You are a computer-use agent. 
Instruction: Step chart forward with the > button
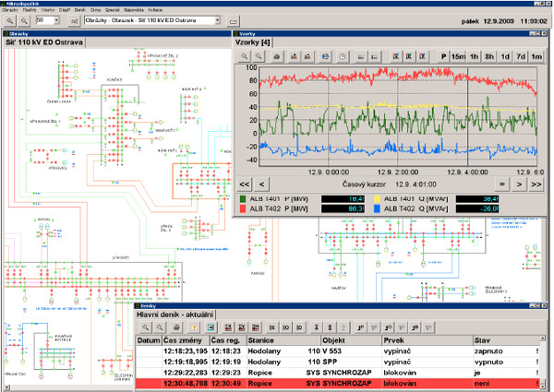519,184
